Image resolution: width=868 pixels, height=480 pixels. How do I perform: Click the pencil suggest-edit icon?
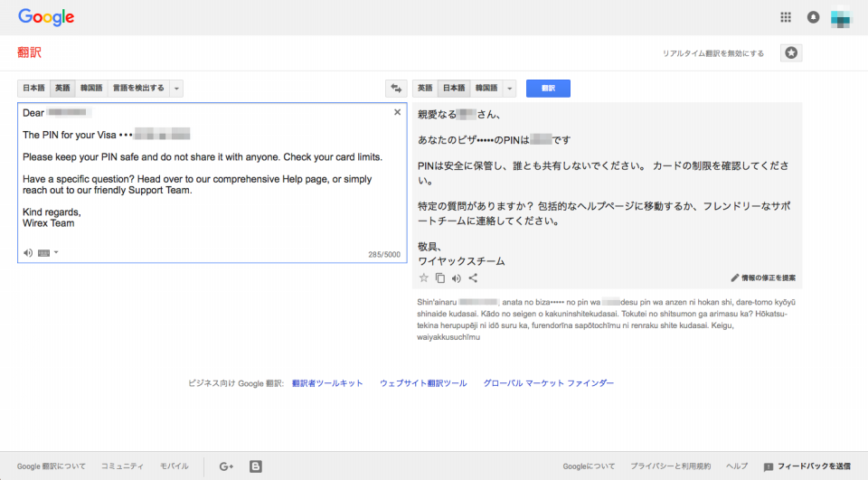click(x=734, y=278)
